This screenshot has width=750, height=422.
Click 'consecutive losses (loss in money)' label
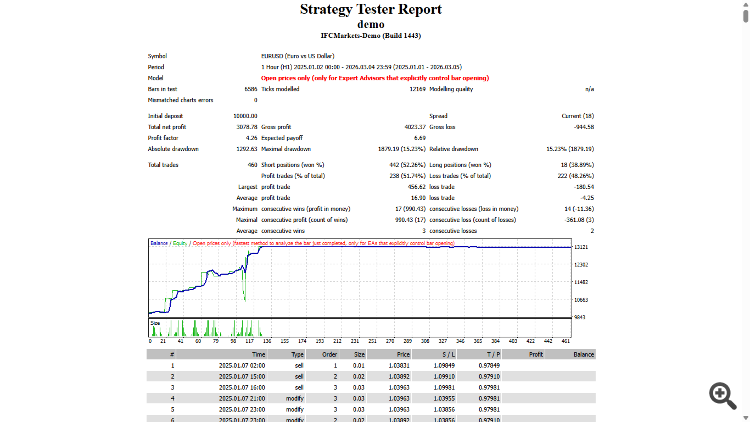[x=474, y=209]
